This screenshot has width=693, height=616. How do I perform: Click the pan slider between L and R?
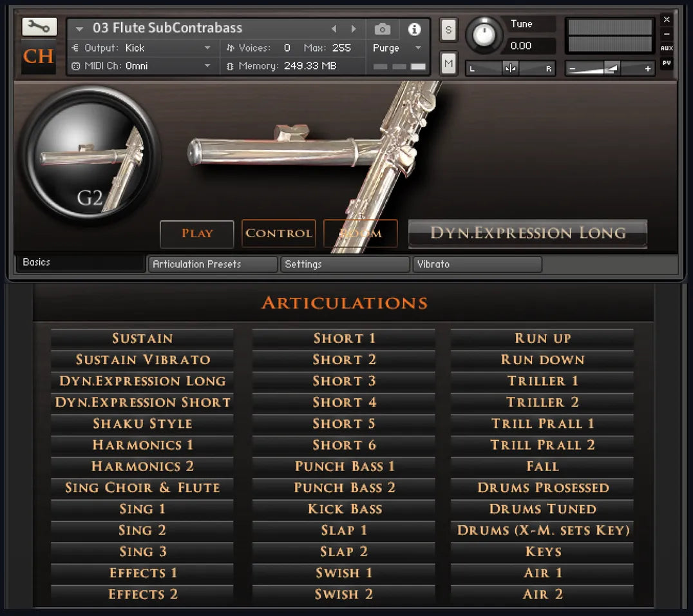click(510, 69)
